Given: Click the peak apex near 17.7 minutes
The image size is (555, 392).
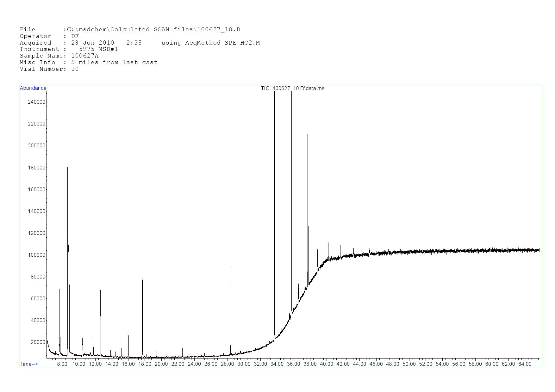Looking at the screenshot, I should tap(142, 279).
